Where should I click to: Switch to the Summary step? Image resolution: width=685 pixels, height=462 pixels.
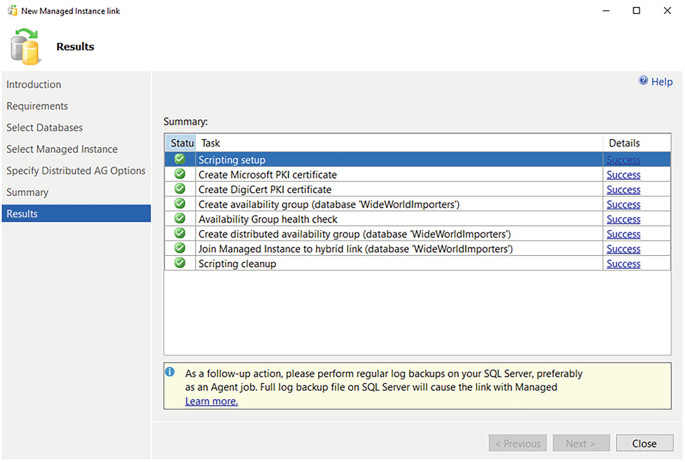27,192
